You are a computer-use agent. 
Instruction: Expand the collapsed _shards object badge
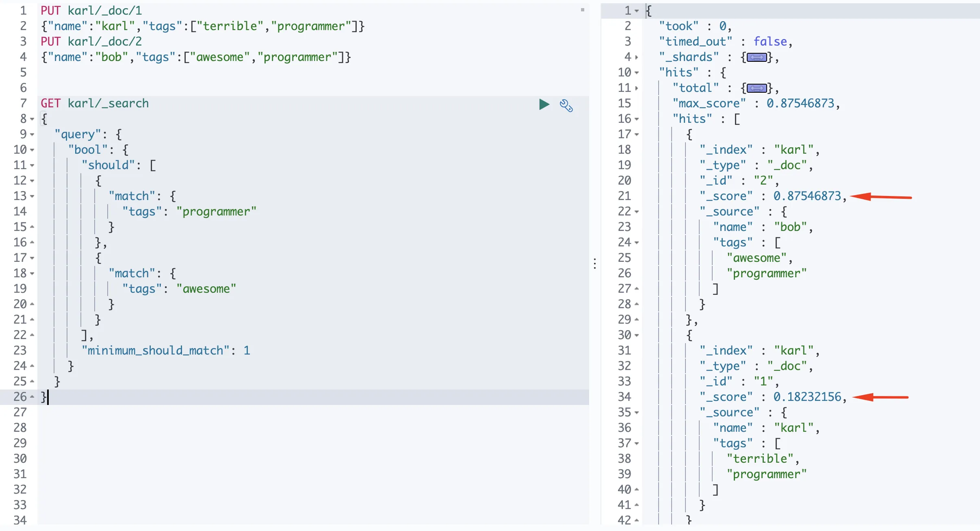[x=757, y=57]
